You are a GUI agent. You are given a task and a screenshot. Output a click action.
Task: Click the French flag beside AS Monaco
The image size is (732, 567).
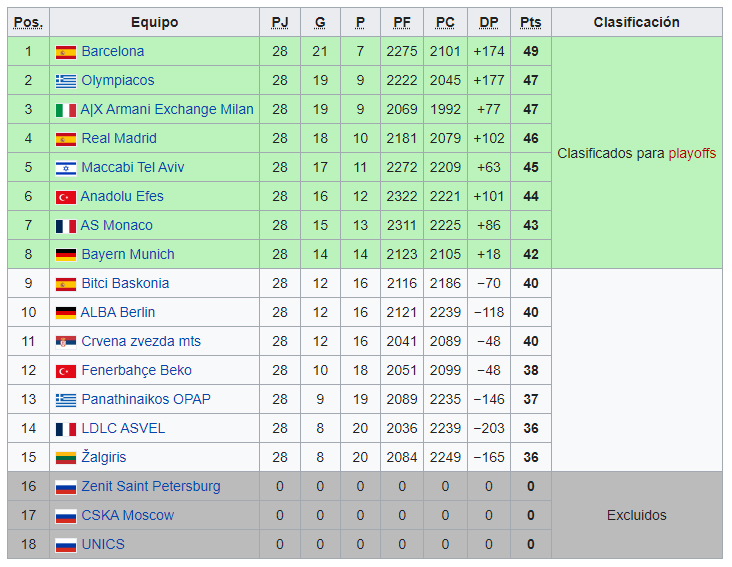(x=66, y=226)
